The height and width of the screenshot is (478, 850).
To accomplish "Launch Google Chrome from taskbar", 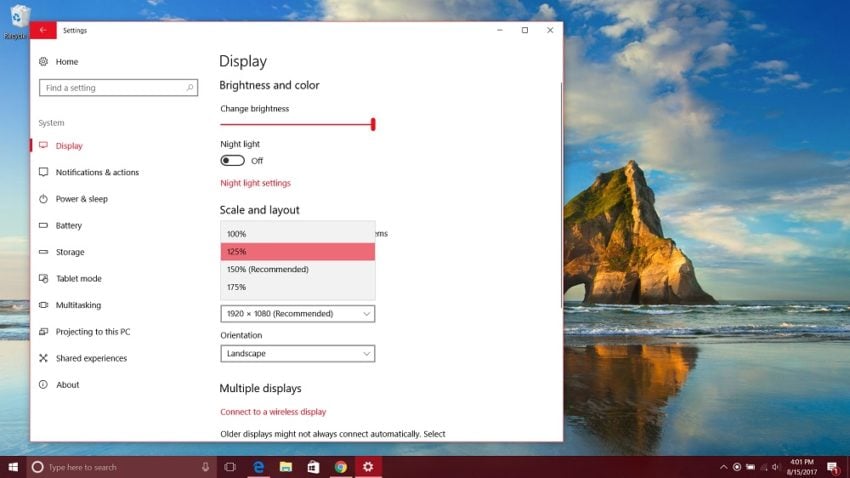I will (x=340, y=467).
